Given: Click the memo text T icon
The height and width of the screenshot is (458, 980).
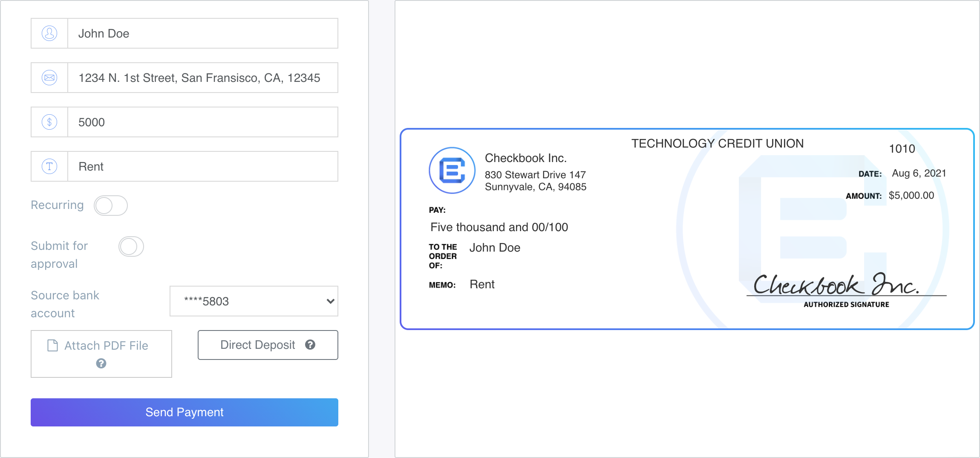Looking at the screenshot, I should 49,166.
